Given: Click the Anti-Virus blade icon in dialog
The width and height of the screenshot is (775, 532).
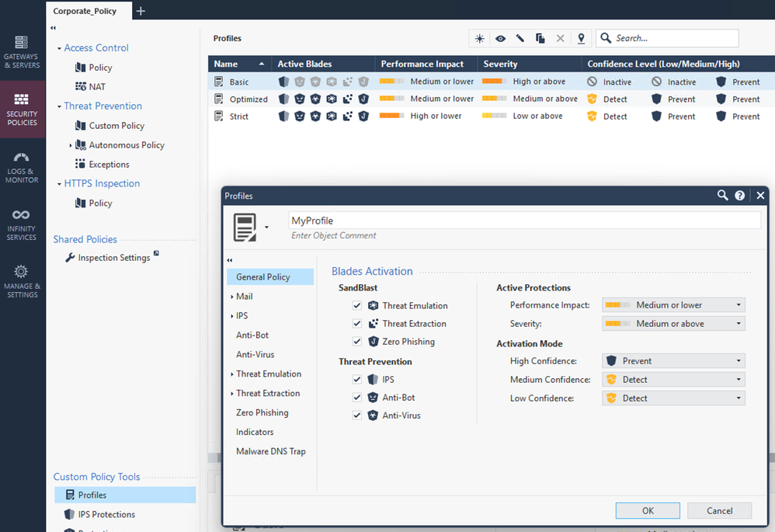Looking at the screenshot, I should (374, 416).
